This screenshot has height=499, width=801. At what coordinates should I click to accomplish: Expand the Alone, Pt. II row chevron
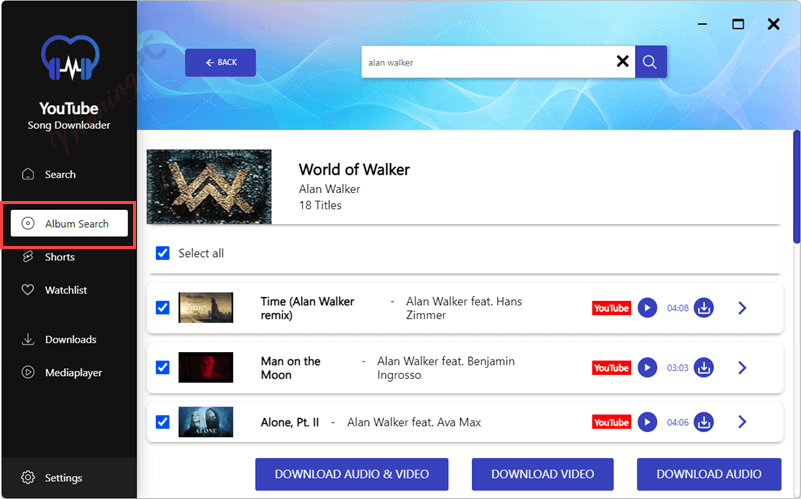742,422
